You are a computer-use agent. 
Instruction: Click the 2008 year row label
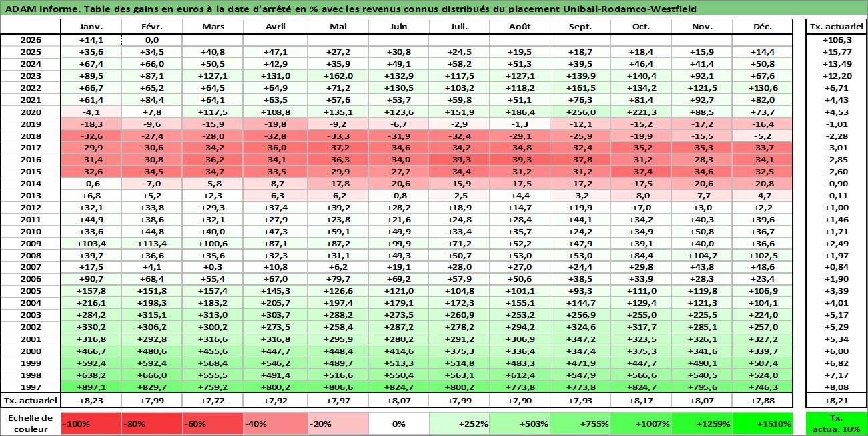click(x=31, y=255)
